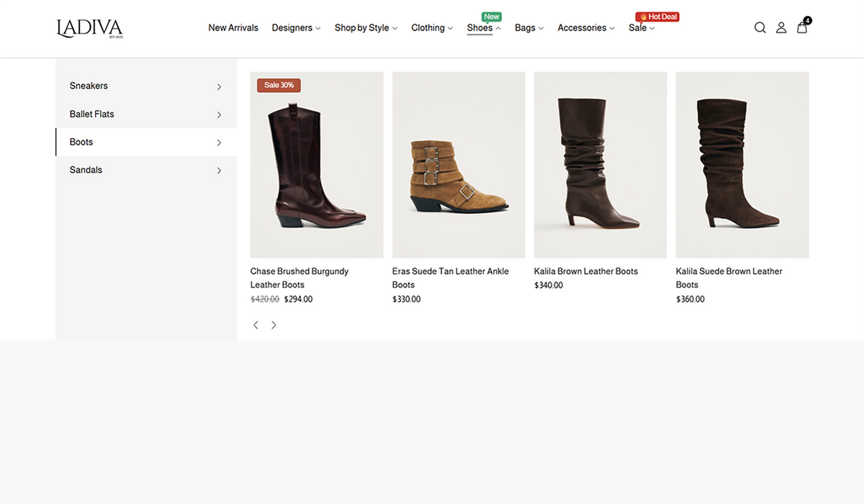This screenshot has height=504, width=864.
Task: Open the Bags dropdown menu
Action: [x=528, y=28]
